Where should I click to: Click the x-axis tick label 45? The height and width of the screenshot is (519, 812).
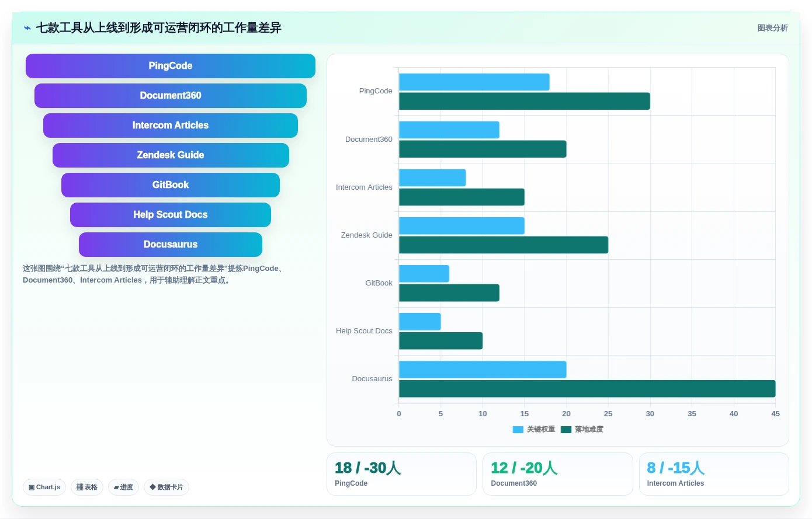pyautogui.click(x=775, y=414)
